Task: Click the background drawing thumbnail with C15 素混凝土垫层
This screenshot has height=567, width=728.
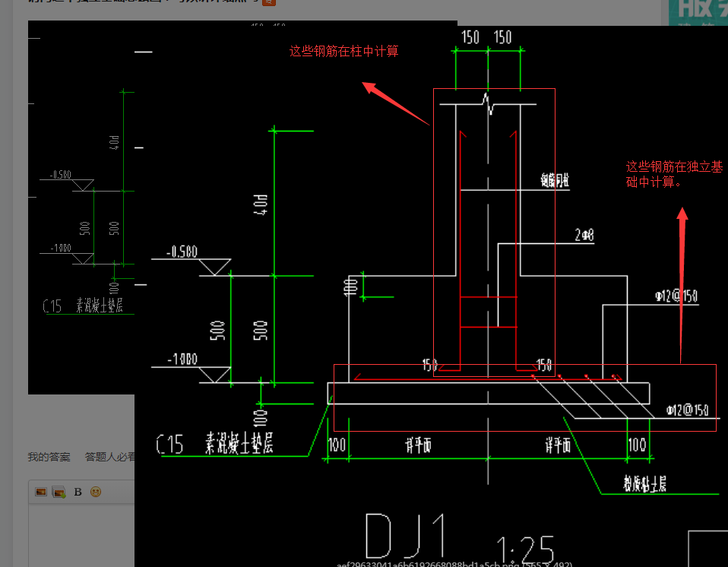Action: (x=81, y=207)
